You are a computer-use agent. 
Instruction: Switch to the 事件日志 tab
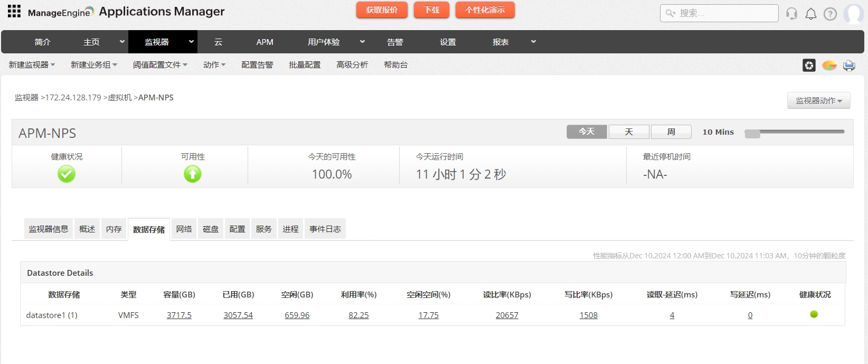click(325, 229)
